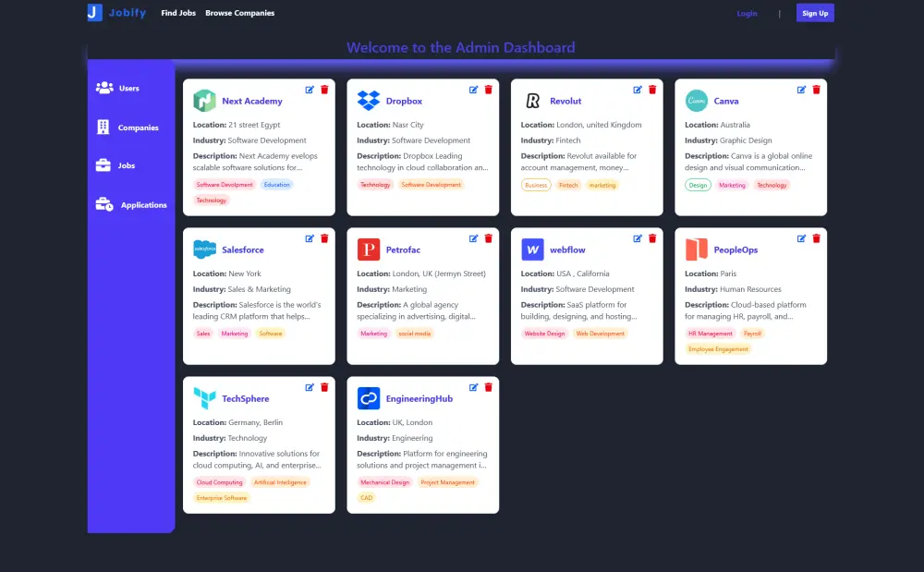Image resolution: width=924 pixels, height=572 pixels.
Task: Edit the Revolut company card
Action: (637, 90)
